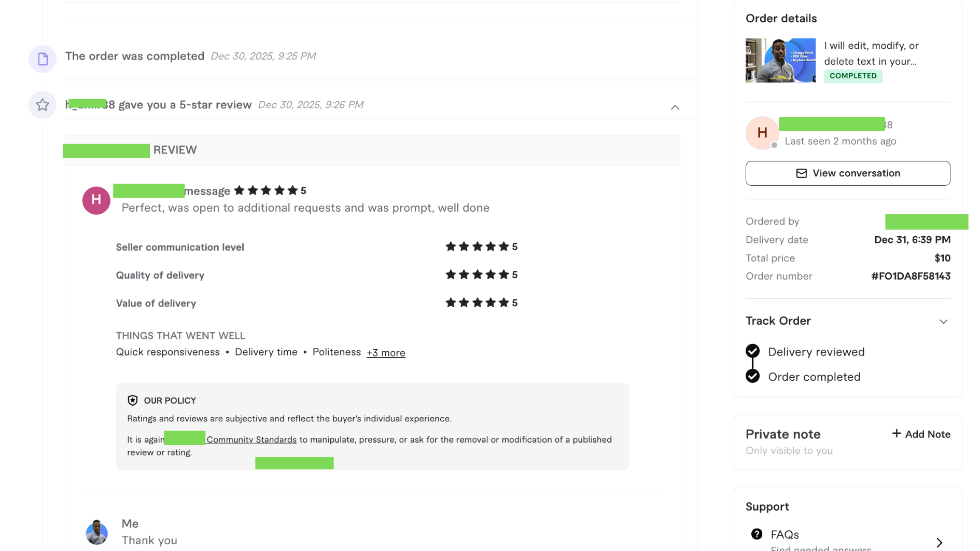The height and width of the screenshot is (551, 980).
Task: Open the gig thumbnail image
Action: [x=780, y=60]
